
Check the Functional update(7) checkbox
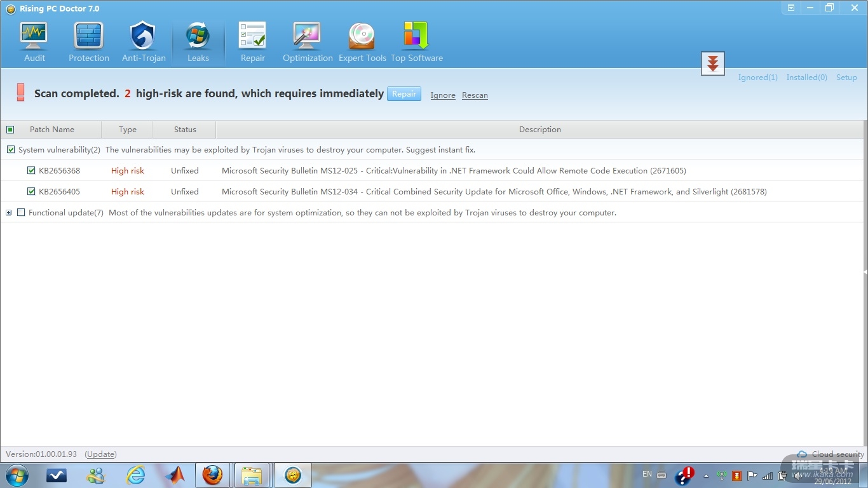pyautogui.click(x=21, y=212)
